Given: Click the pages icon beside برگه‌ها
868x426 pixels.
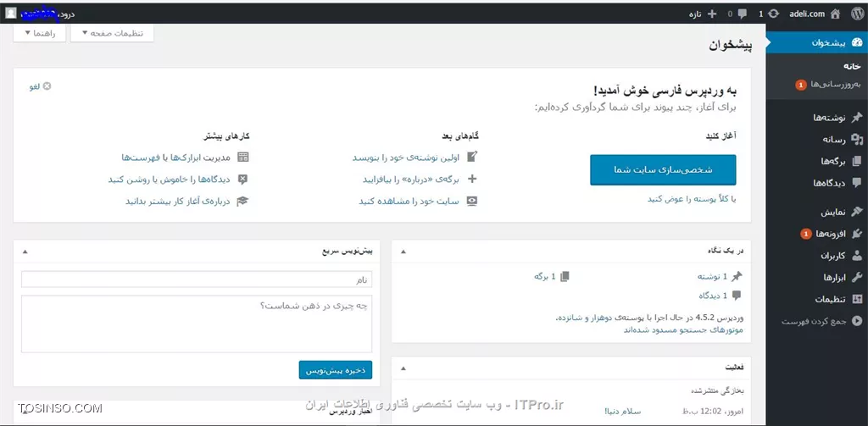Looking at the screenshot, I should click(857, 162).
